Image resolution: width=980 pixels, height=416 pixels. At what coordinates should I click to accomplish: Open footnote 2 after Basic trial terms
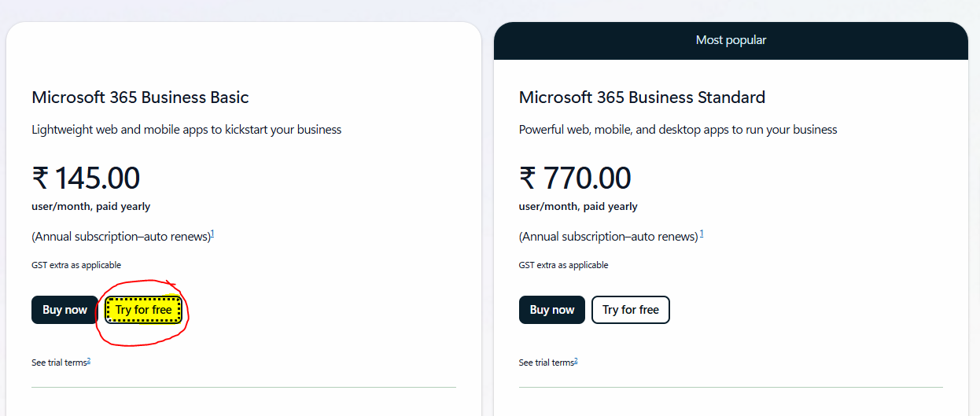(89, 360)
